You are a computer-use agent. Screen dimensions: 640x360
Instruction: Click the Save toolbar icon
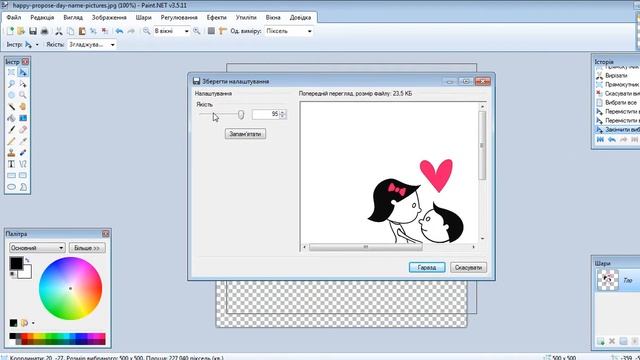(x=33, y=31)
